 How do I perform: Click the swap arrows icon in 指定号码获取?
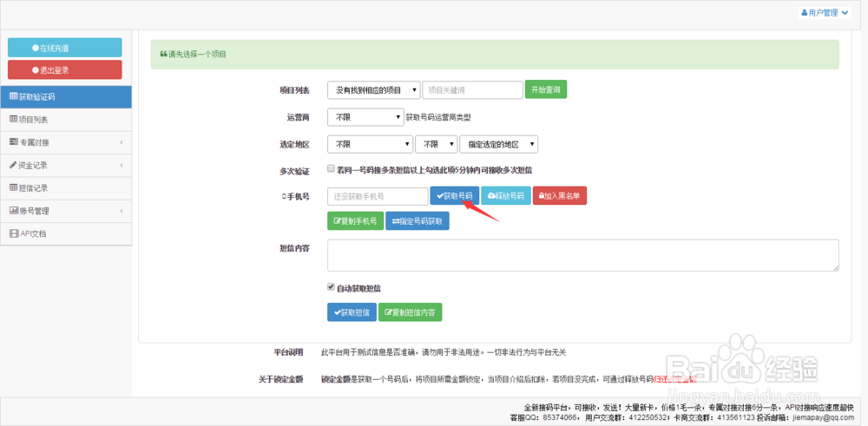coord(395,221)
